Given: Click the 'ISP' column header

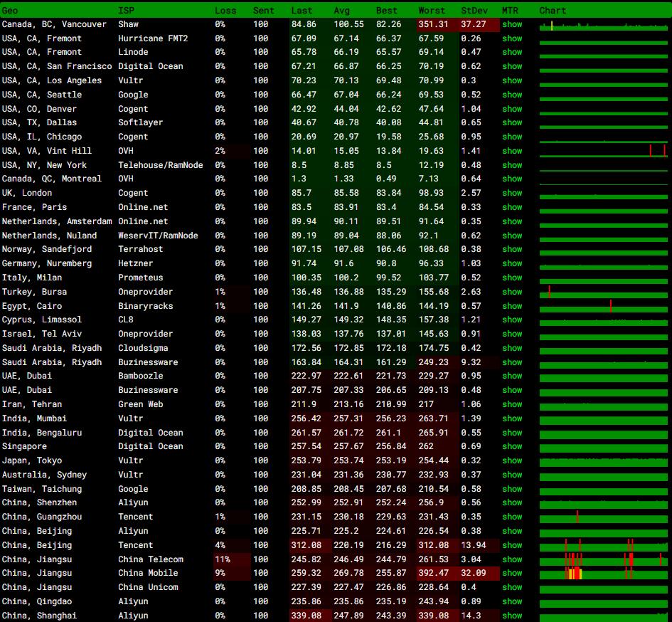Looking at the screenshot, I should click(x=126, y=10).
